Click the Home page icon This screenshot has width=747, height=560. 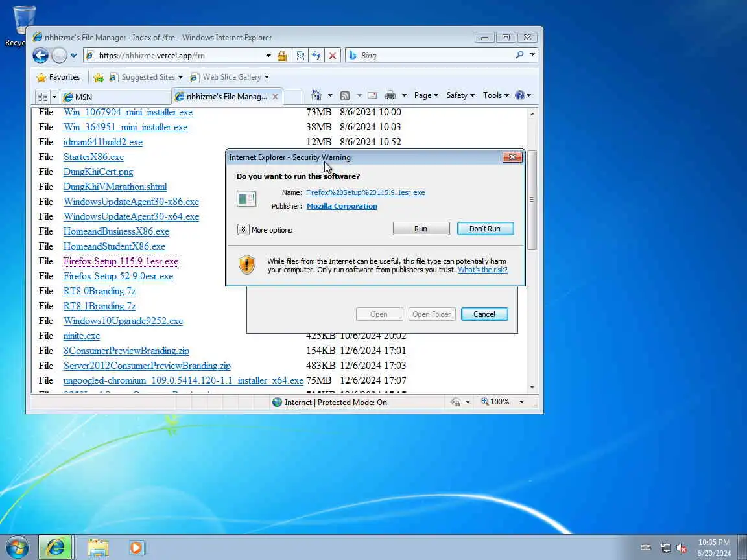[x=316, y=95]
